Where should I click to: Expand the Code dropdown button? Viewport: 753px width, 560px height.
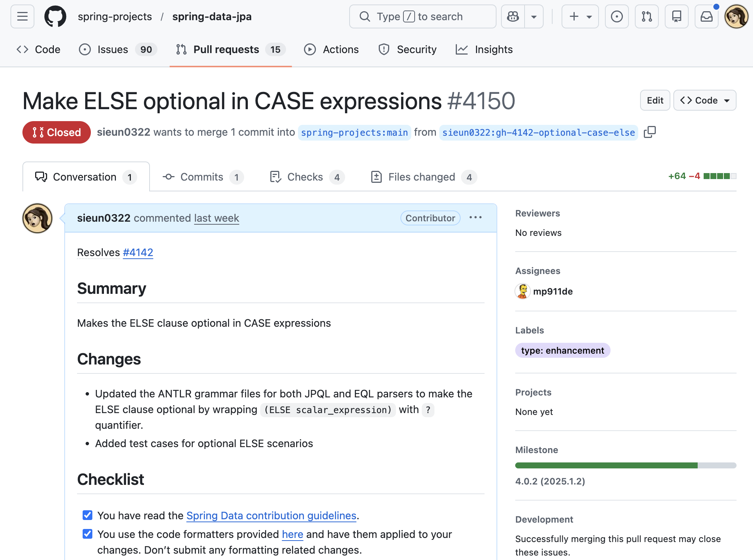pyautogui.click(x=704, y=100)
